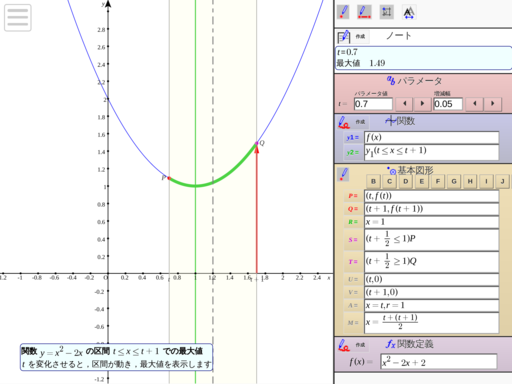Open the hamburger menu icon

[x=18, y=18]
